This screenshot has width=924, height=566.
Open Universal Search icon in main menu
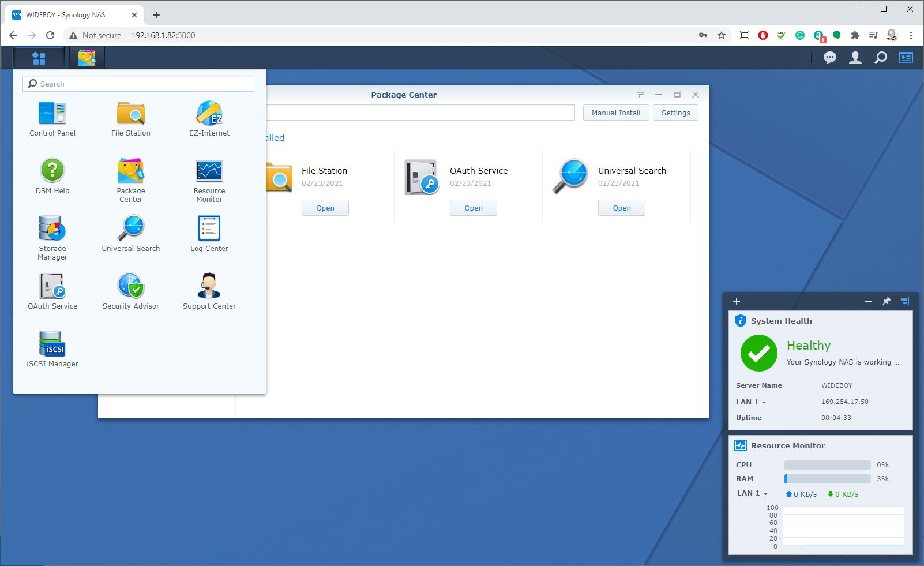pos(131,234)
